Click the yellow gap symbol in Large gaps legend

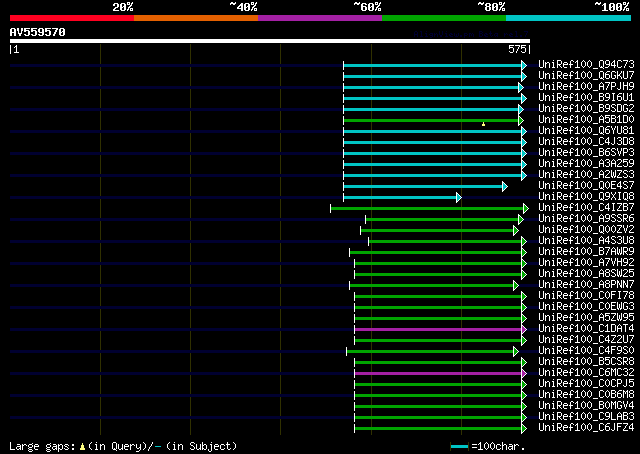point(82,447)
